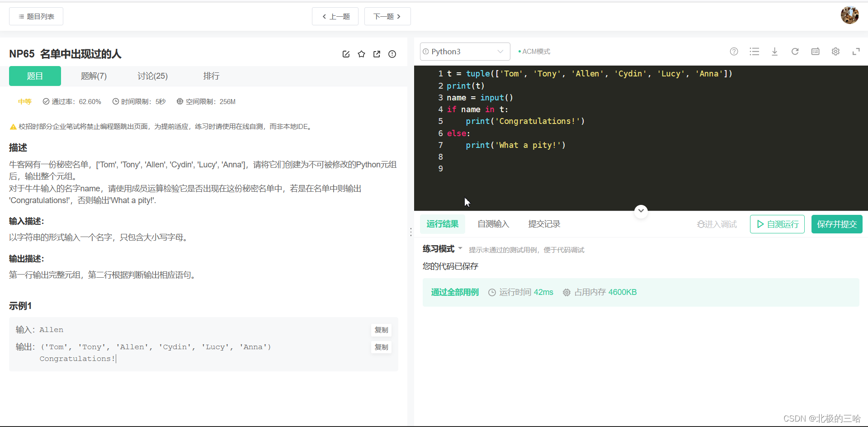The height and width of the screenshot is (427, 868).
Task: Open the user avatar profile
Action: [849, 15]
